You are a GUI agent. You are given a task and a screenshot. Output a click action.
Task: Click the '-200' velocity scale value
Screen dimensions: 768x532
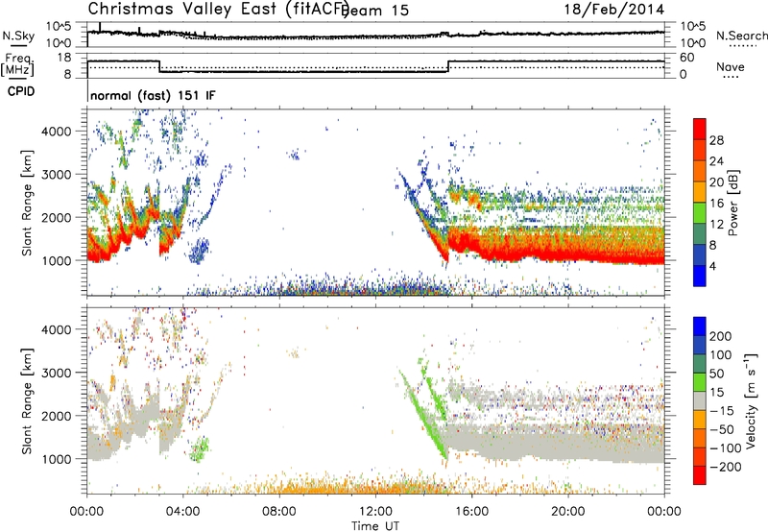[x=725, y=467]
